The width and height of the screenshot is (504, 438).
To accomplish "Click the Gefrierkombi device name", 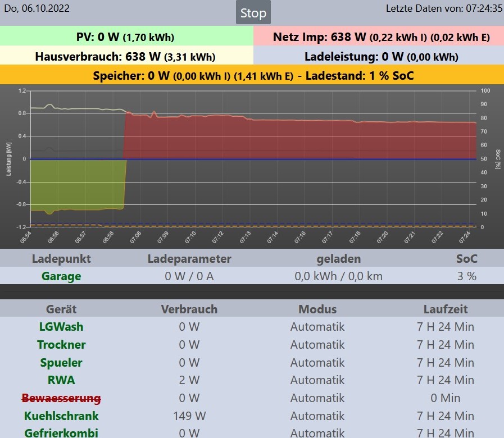I will pyautogui.click(x=61, y=433).
